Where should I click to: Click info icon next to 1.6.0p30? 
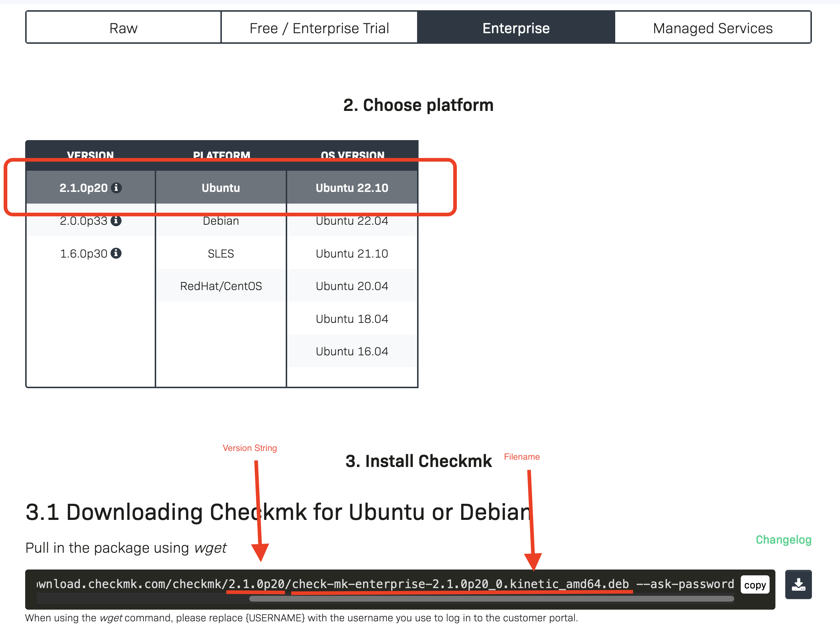[116, 253]
